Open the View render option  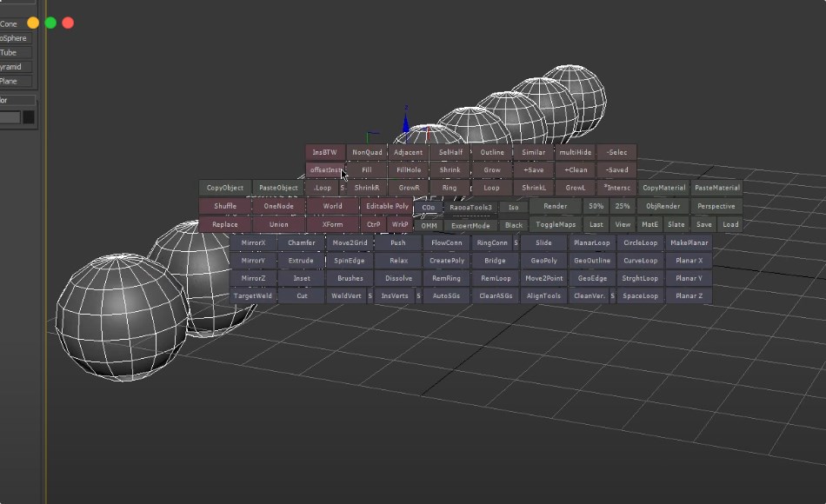[x=623, y=224]
